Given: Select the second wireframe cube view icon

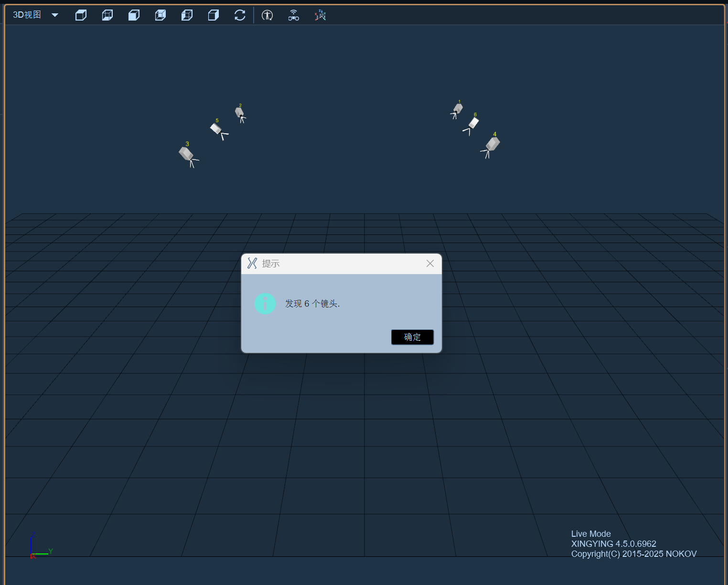Looking at the screenshot, I should click(x=107, y=15).
